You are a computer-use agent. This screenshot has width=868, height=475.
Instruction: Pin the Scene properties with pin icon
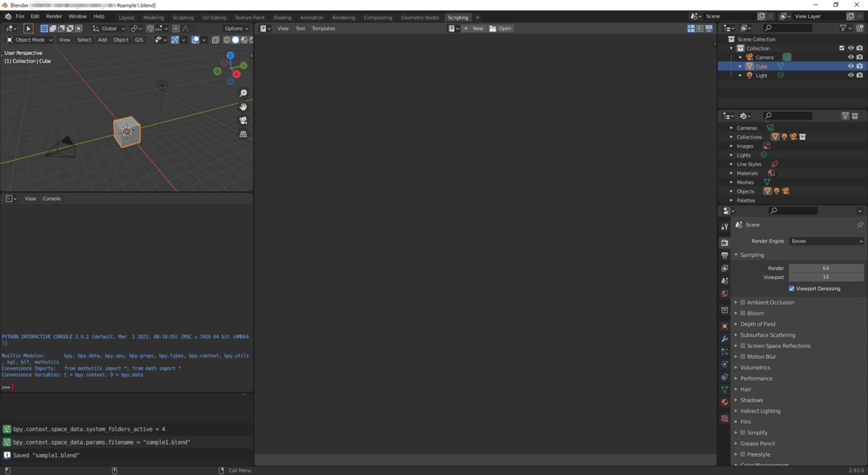pos(860,225)
